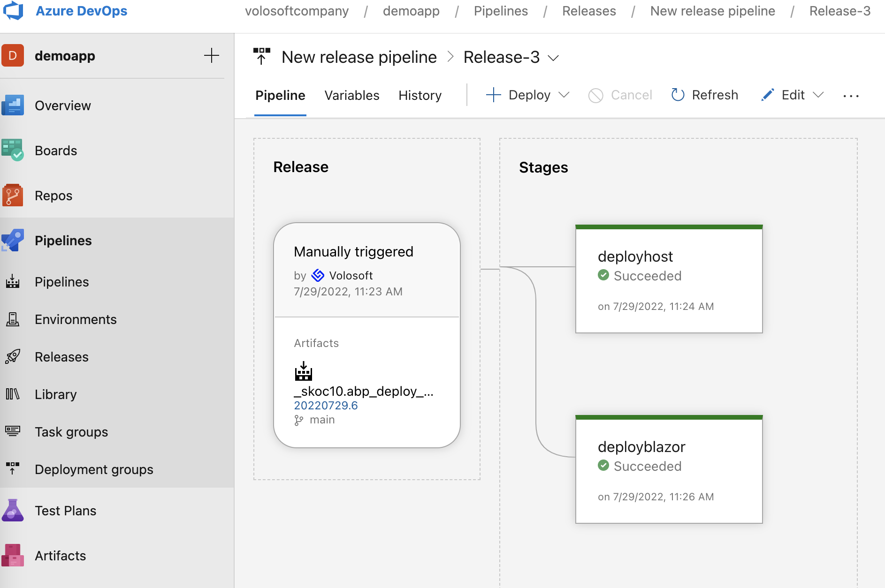This screenshot has width=885, height=588.
Task: Open build link 20220729.6
Action: [x=326, y=406]
